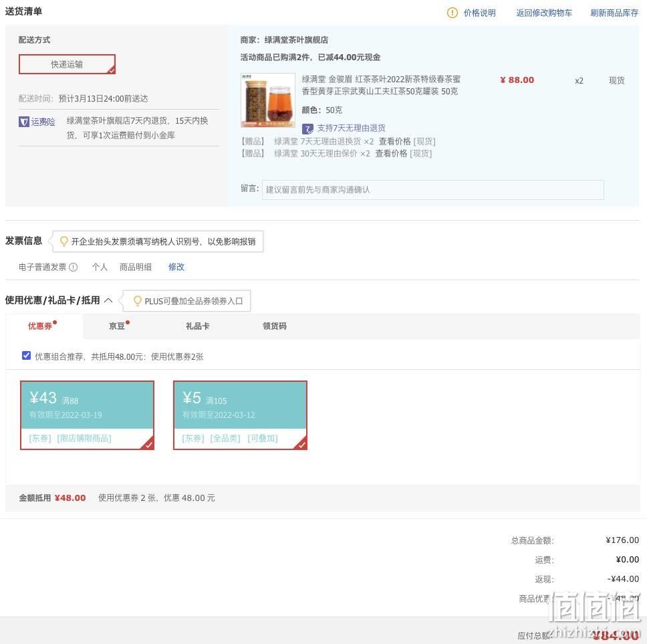Deselect the ¥5 满105 coupon
This screenshot has width=647, height=644.
tap(240, 415)
